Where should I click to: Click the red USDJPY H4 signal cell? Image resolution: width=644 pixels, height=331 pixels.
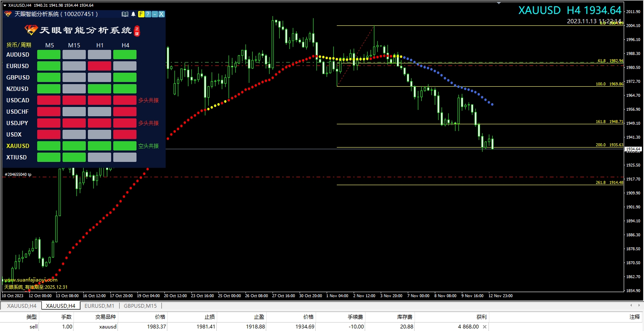click(x=125, y=123)
